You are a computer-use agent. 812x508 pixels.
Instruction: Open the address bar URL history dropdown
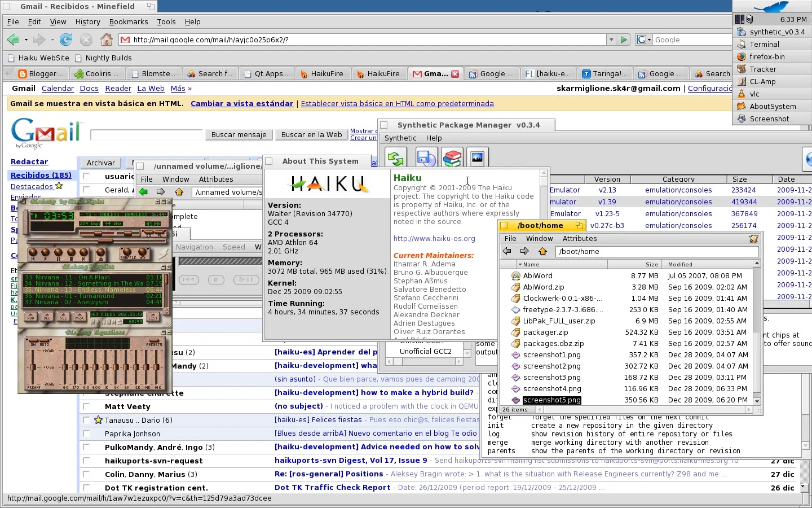click(x=611, y=40)
